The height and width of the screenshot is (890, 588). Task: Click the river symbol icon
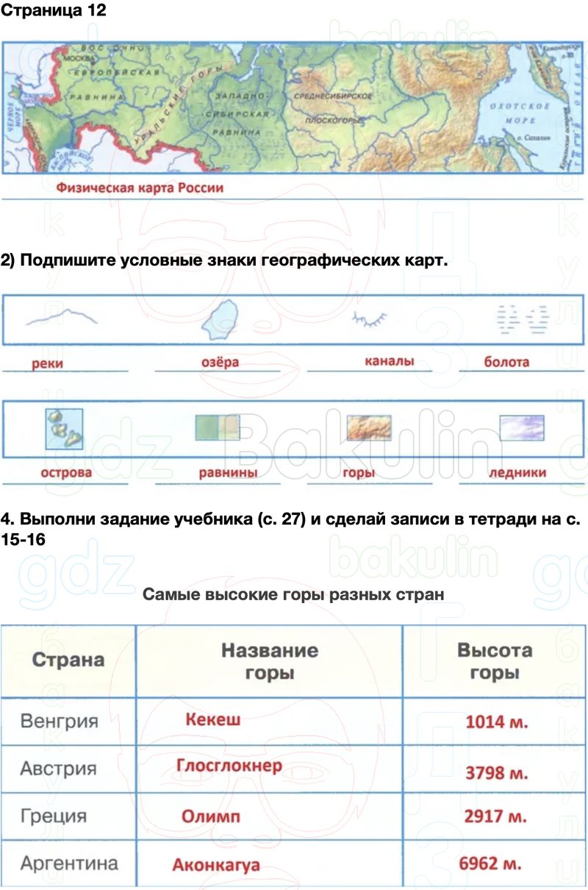pos(62,318)
